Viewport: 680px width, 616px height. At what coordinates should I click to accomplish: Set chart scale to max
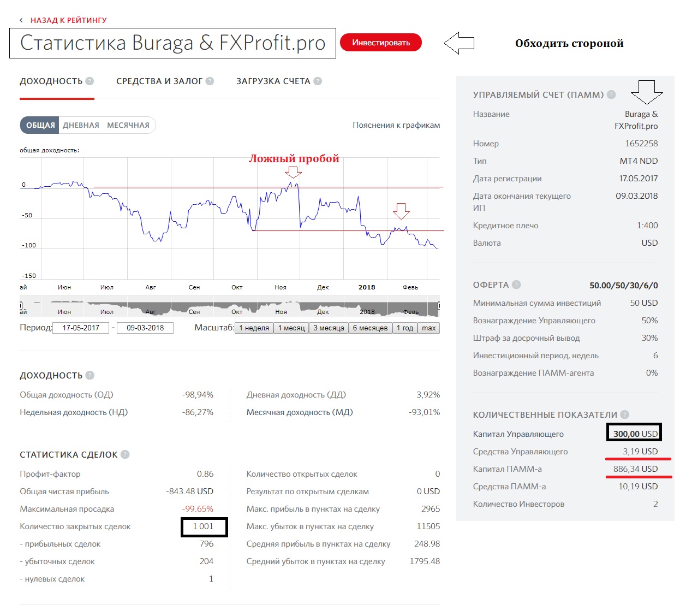[x=429, y=328]
